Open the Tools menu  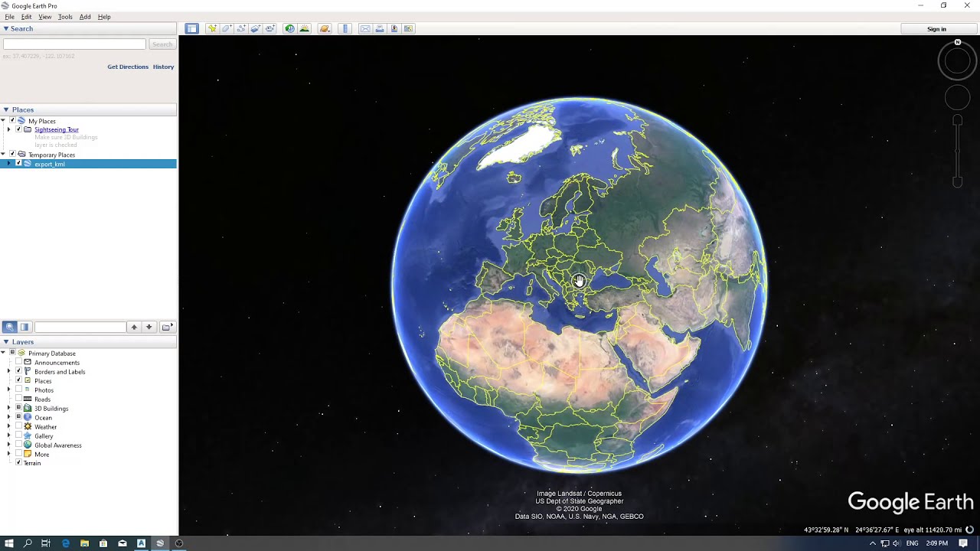(65, 17)
